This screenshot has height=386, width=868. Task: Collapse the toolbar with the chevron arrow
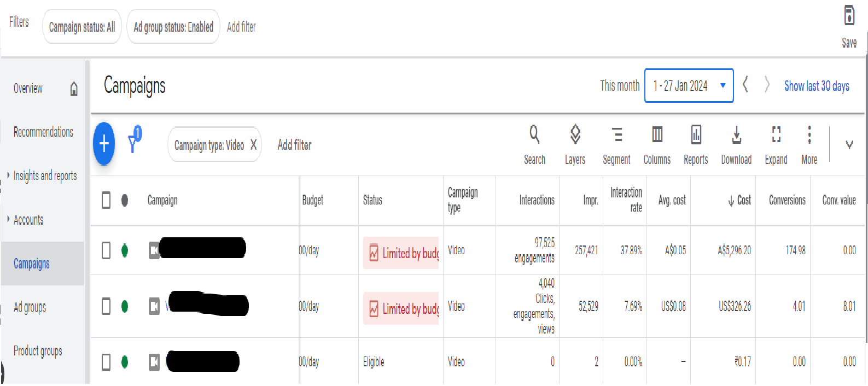pos(849,144)
